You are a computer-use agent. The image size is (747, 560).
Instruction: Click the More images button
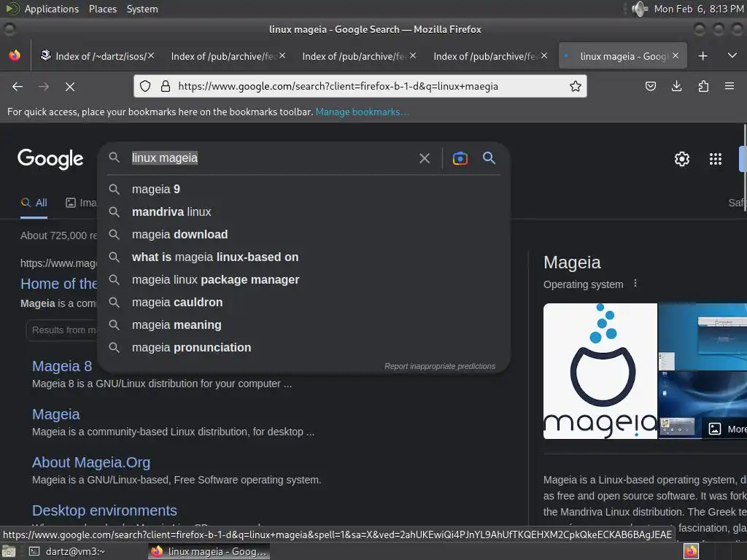click(x=726, y=429)
